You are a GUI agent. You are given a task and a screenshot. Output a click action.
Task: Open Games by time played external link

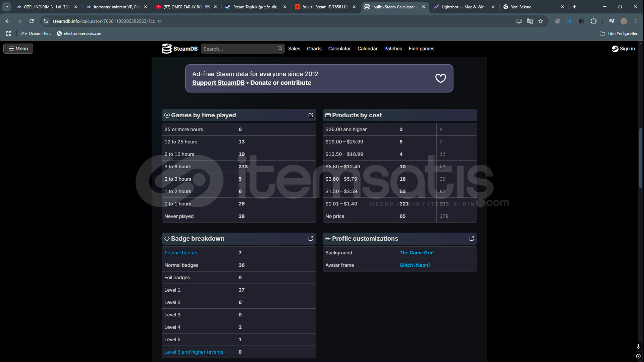311,115
